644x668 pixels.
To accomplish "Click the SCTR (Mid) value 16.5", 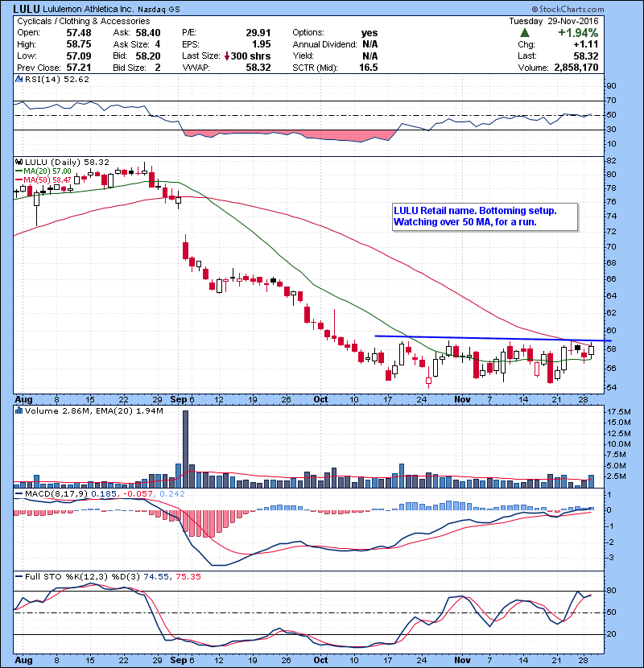I will point(368,68).
